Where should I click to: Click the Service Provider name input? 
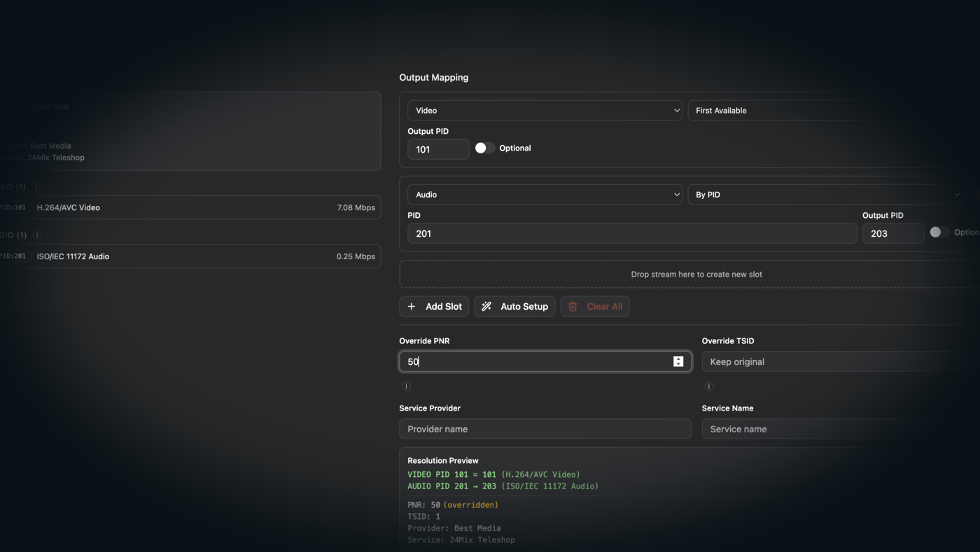(x=545, y=428)
